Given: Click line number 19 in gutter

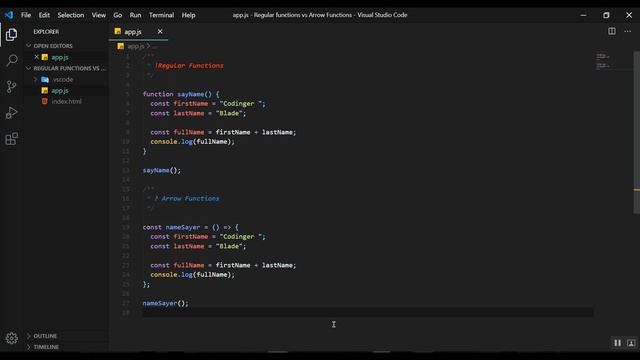Looking at the screenshot, I should pos(126,227).
